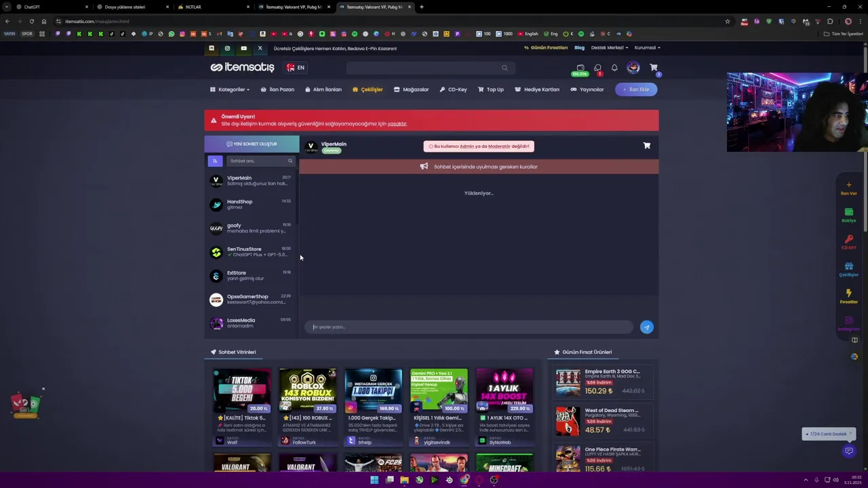Image resolution: width=868 pixels, height=488 pixels.
Task: Open the Blog link
Action: click(x=579, y=47)
